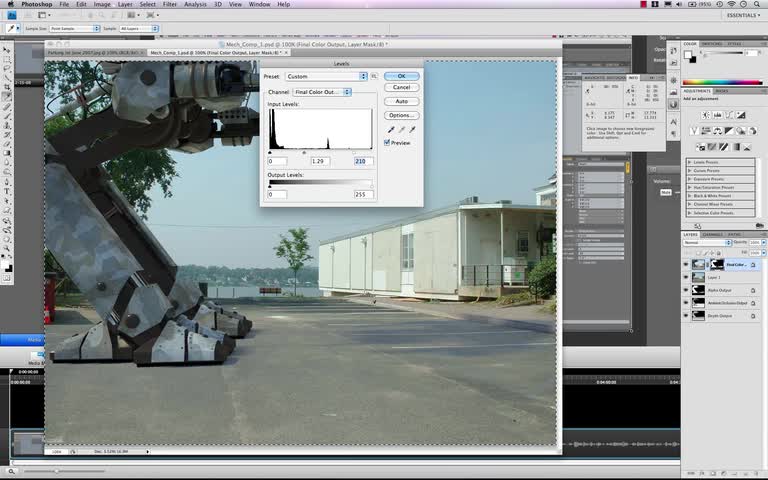Hide the Final Color Output layer
The height and width of the screenshot is (480, 768).
point(686,265)
